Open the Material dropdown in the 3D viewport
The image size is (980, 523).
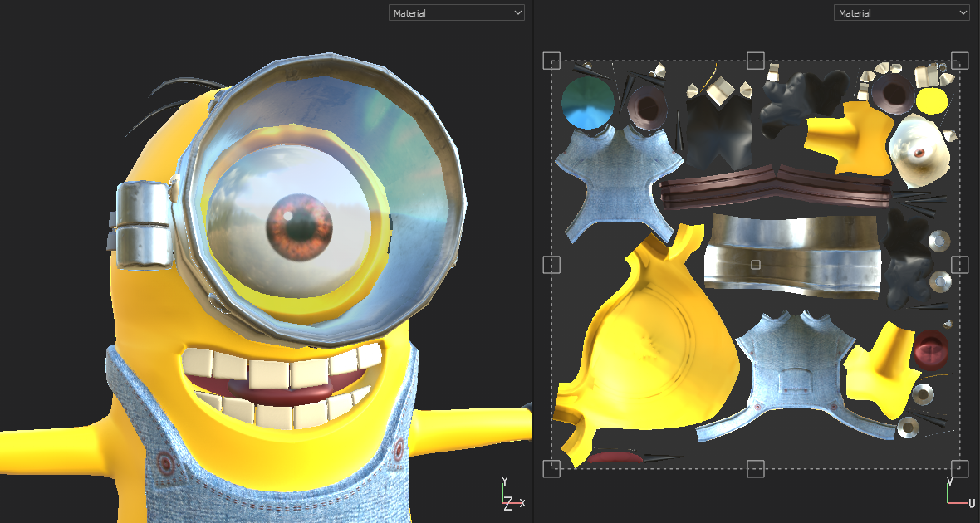pyautogui.click(x=456, y=12)
